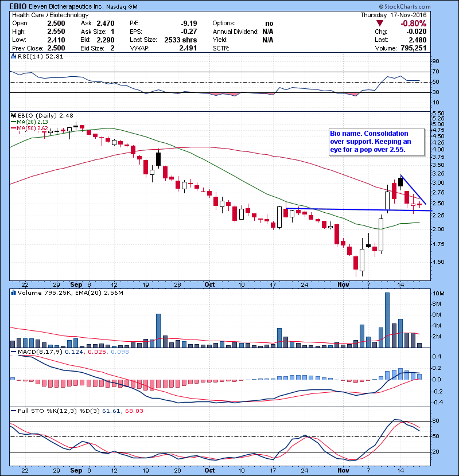Screen dimensions: 459x476
Task: Click the Oct label on price chart axis
Action: [209, 285]
